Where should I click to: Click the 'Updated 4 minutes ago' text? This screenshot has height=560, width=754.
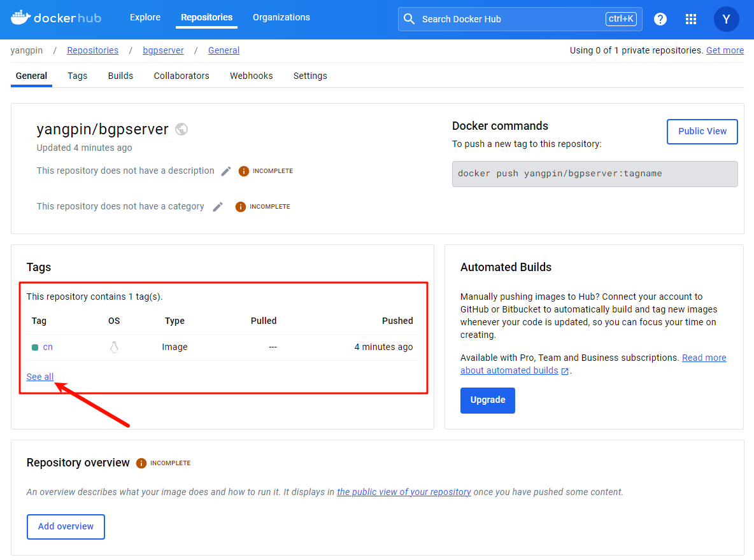(84, 148)
